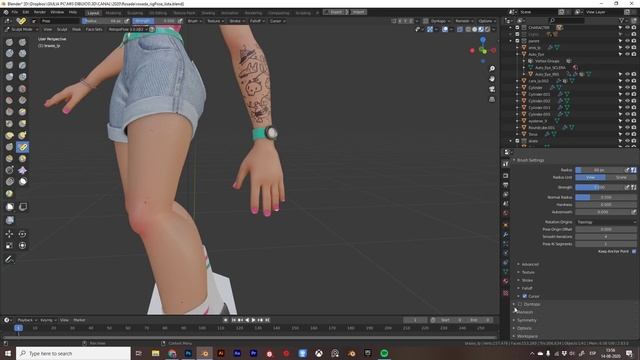Adjust the Strength slider in Brush Settings
640x360 pixels.
(x=599, y=187)
